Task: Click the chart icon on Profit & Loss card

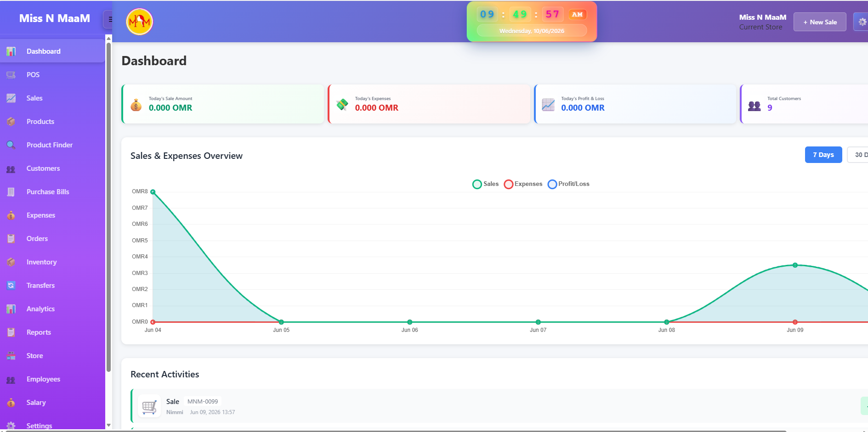Action: 548,105
